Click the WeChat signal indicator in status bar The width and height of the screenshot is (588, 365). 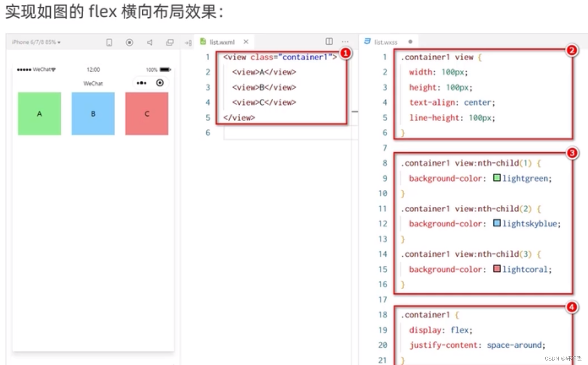coord(36,69)
